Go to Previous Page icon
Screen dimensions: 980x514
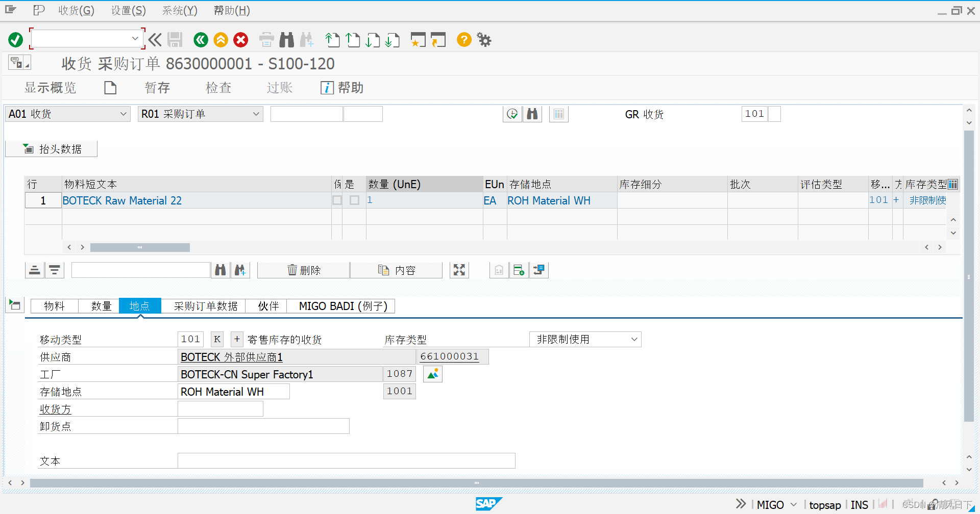tap(353, 40)
